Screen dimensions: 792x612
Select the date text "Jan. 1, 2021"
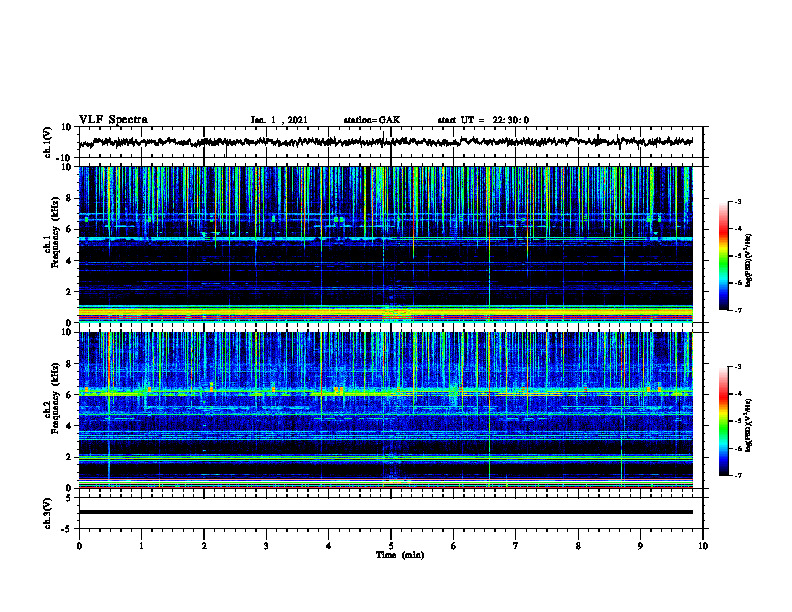tap(279, 120)
